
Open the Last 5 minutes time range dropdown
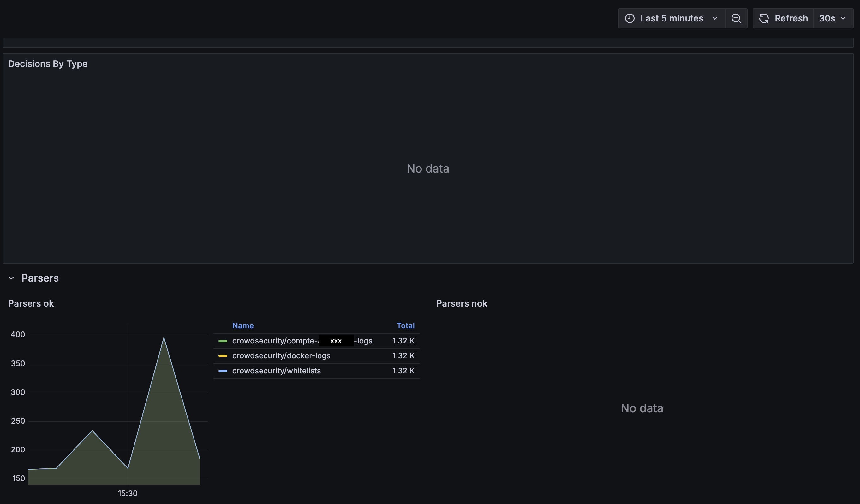[671, 18]
